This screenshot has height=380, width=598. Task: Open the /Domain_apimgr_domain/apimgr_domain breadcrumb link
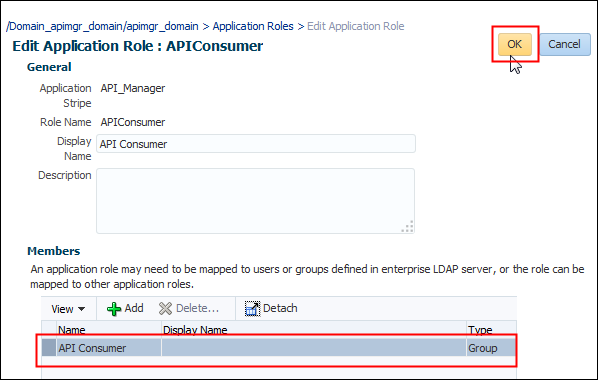click(102, 26)
